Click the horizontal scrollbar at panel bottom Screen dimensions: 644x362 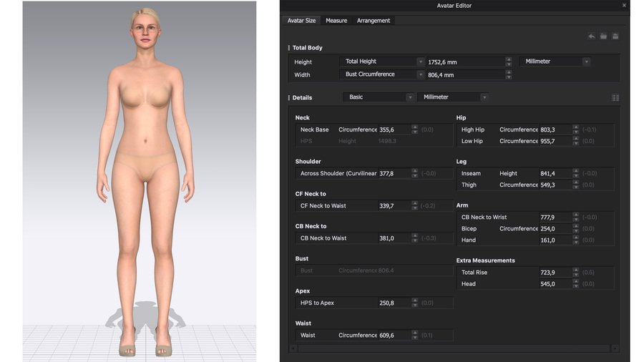click(454, 348)
